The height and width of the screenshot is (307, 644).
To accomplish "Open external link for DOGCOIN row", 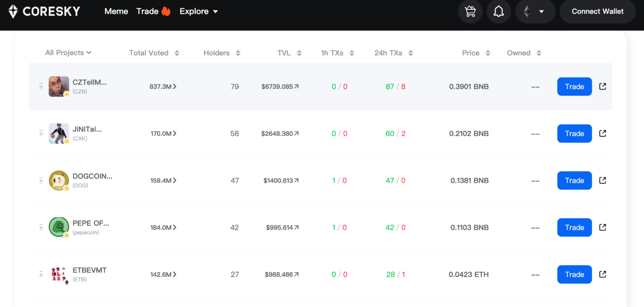I will point(602,180).
